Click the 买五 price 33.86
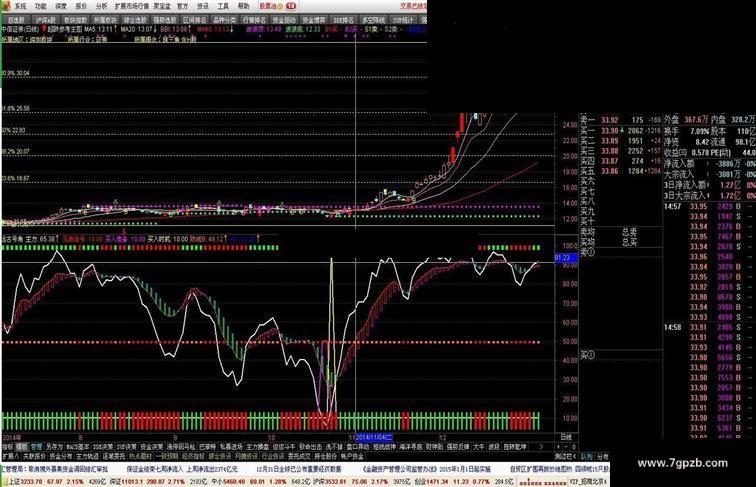This screenshot has width=756, height=487. point(609,171)
